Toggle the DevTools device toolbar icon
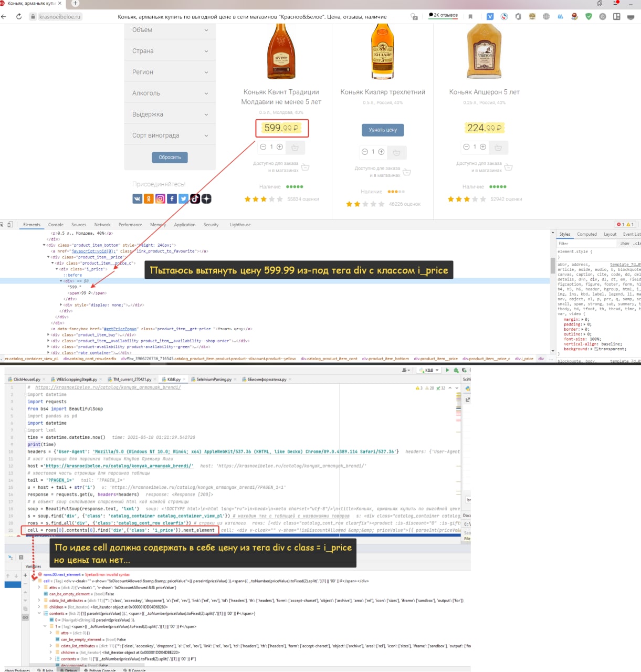 10,224
